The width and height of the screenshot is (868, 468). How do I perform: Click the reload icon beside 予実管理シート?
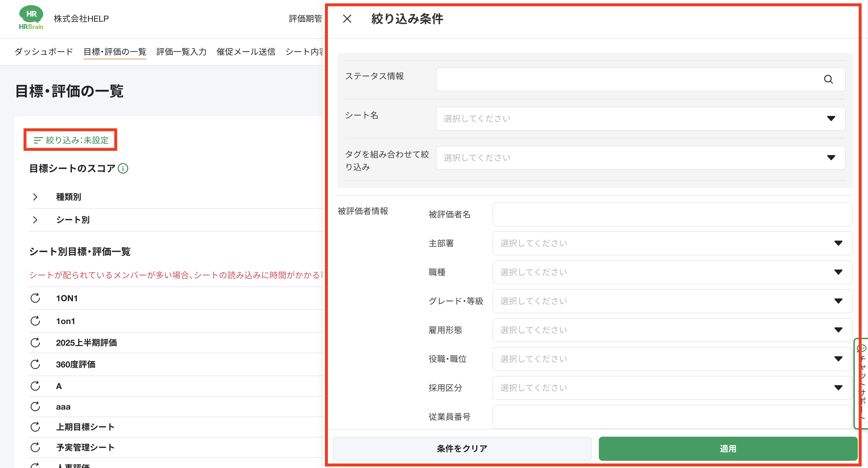tap(35, 448)
